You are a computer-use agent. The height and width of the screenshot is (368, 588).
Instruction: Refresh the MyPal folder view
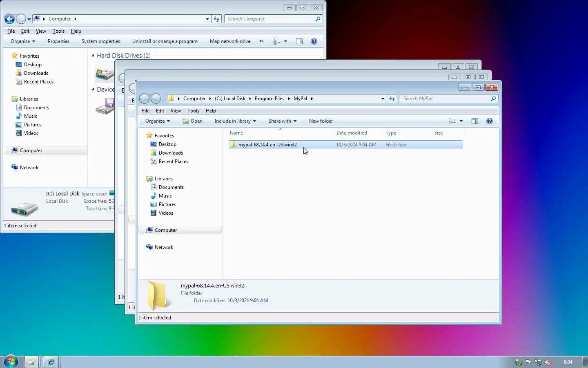(392, 99)
